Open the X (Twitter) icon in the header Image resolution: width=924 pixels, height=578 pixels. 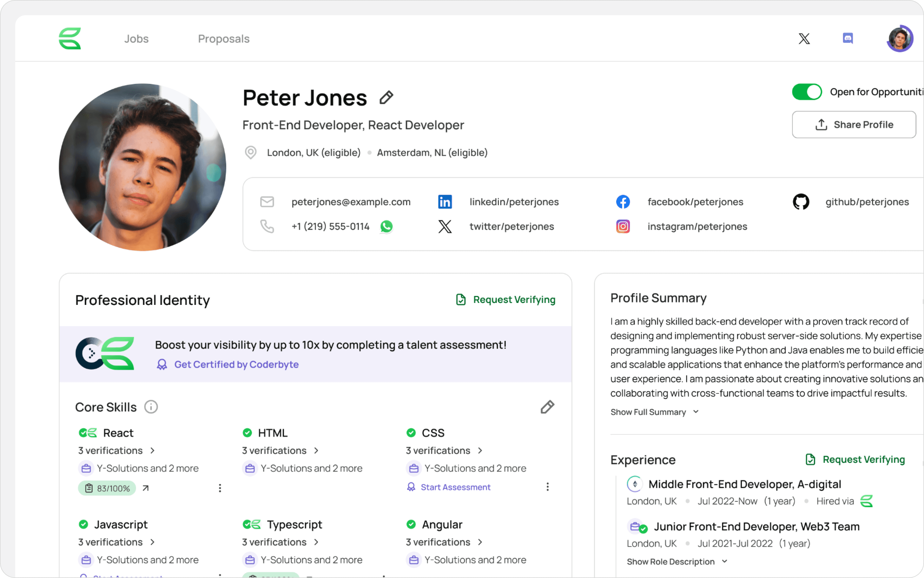pyautogui.click(x=804, y=39)
